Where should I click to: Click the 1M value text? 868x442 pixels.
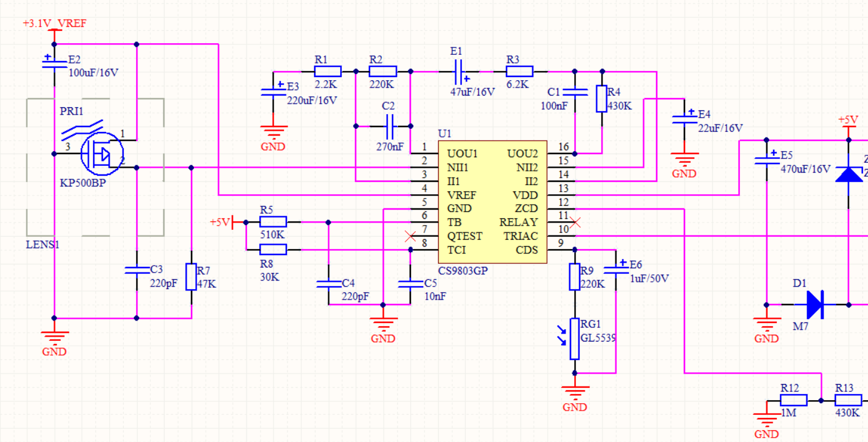[788, 413]
